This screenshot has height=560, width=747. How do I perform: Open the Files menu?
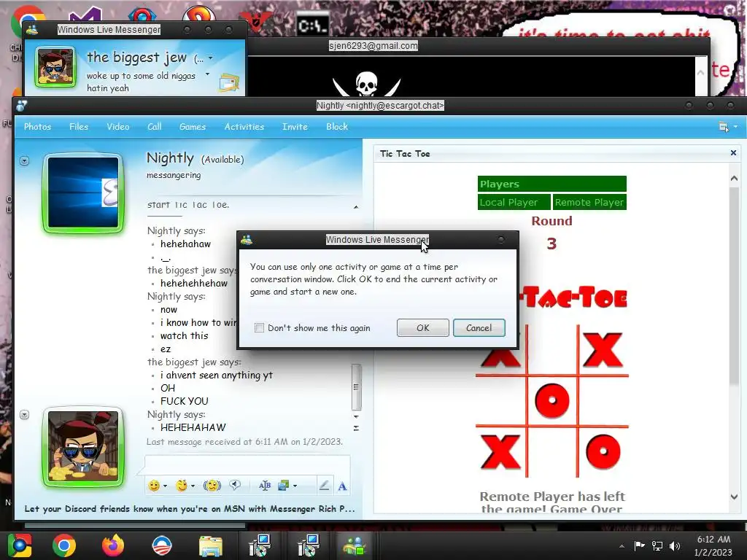pyautogui.click(x=79, y=127)
